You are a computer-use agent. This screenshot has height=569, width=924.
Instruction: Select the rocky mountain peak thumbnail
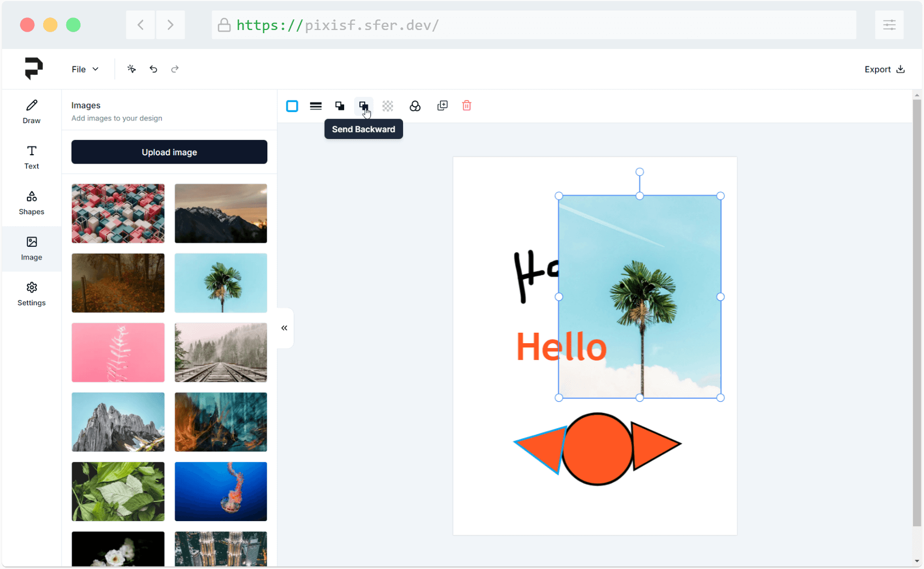click(x=118, y=422)
